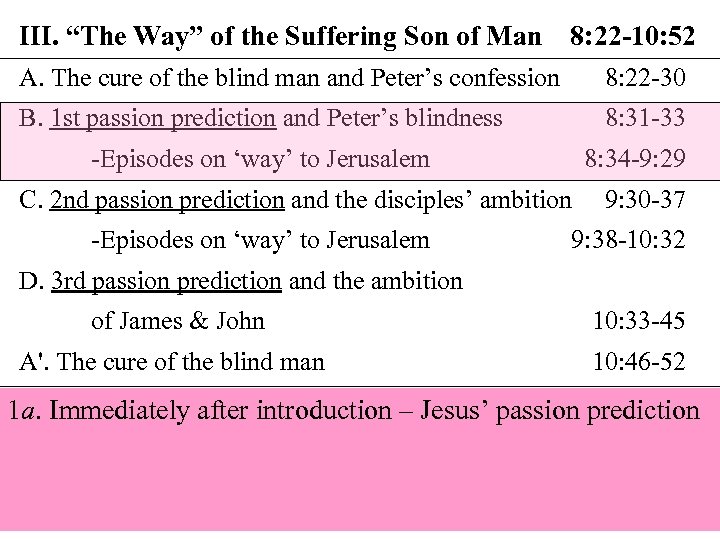The width and height of the screenshot is (720, 540).
Task: Open the underlined "2nd passion prediction" text
Action: click(167, 200)
